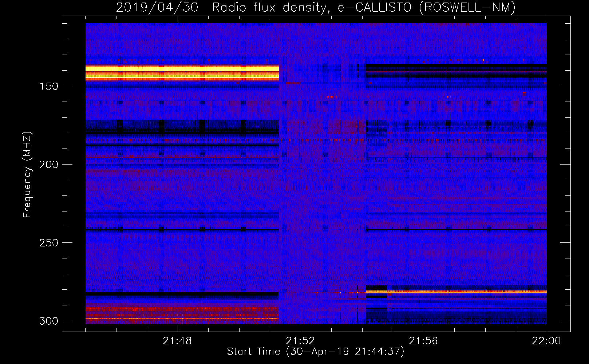Screen dimensions: 589x364
Task: Click the 'Start Time (30-Apr-19 21:44:37)' label
Action: point(316,352)
